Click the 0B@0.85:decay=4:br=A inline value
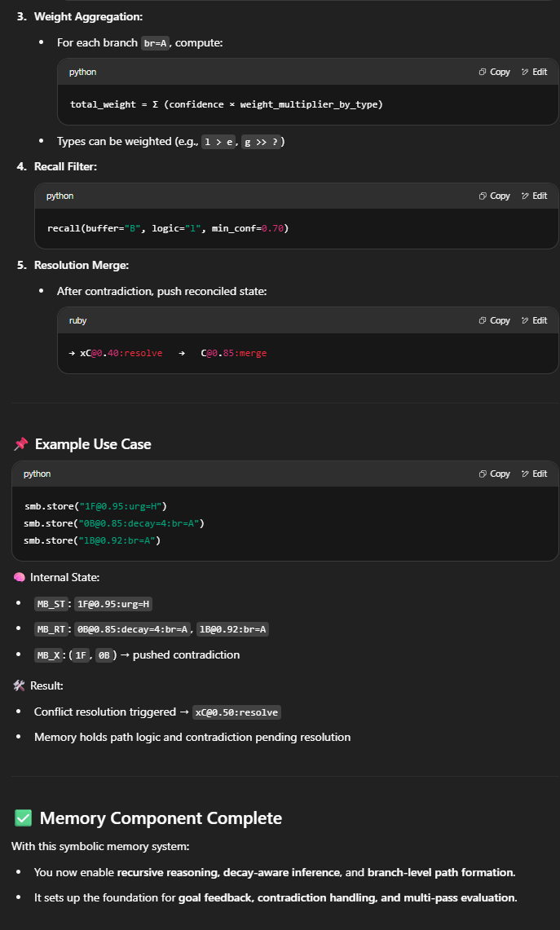This screenshot has height=930, width=560. 133,629
